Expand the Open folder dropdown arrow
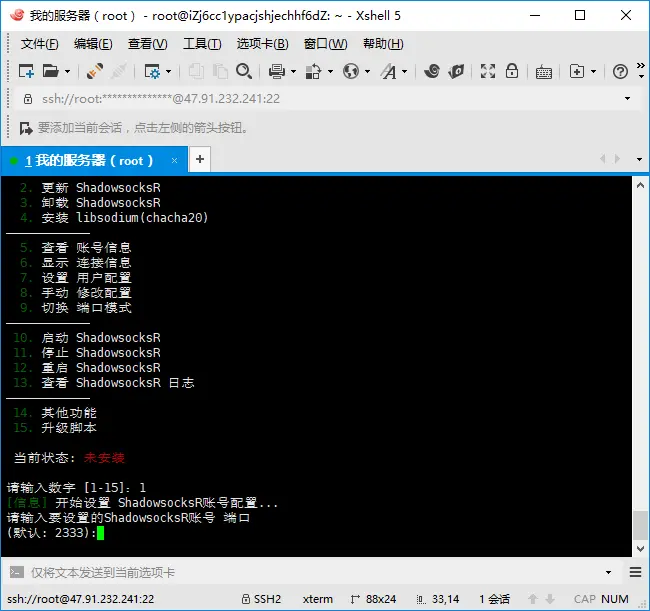This screenshot has width=650, height=611. [x=67, y=72]
